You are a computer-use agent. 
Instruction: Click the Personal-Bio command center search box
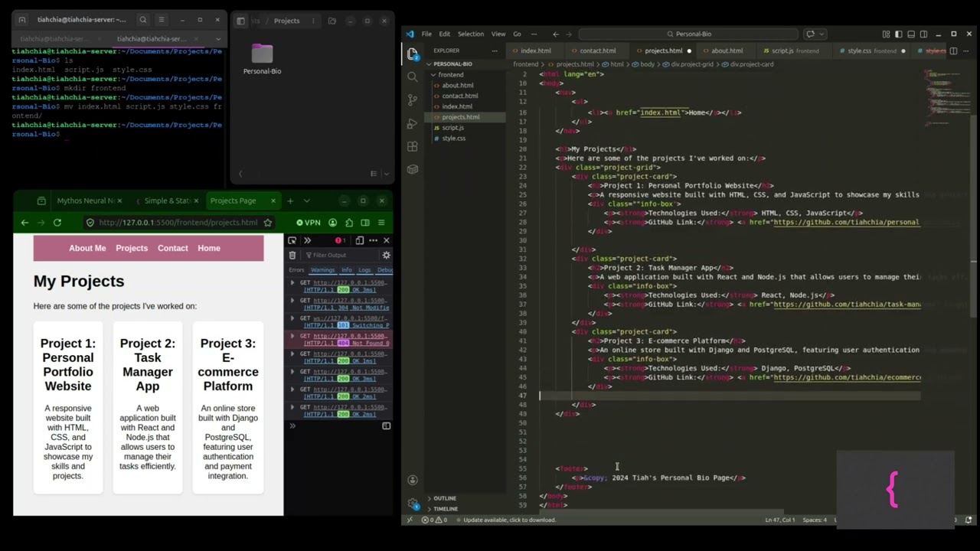(689, 34)
